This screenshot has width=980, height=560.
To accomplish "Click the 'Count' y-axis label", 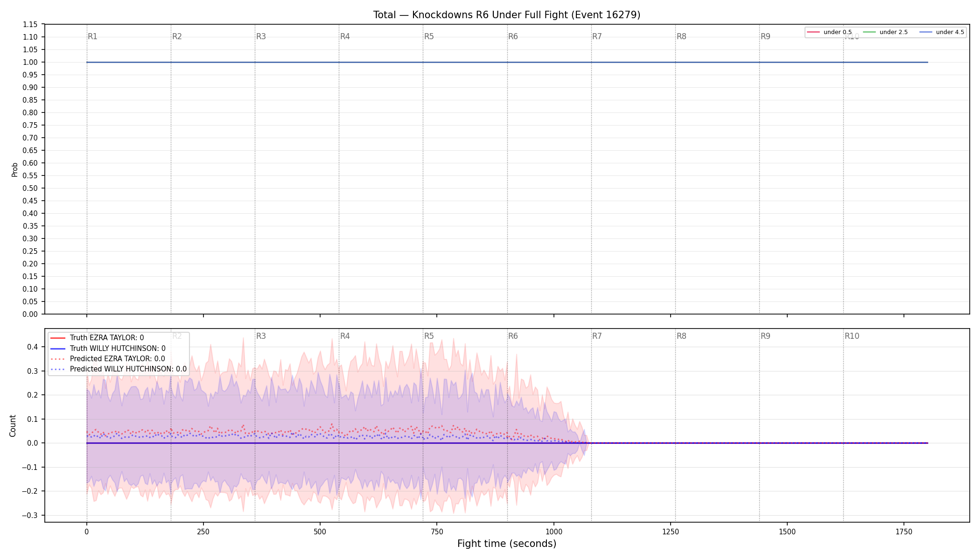I will click(x=13, y=426).
